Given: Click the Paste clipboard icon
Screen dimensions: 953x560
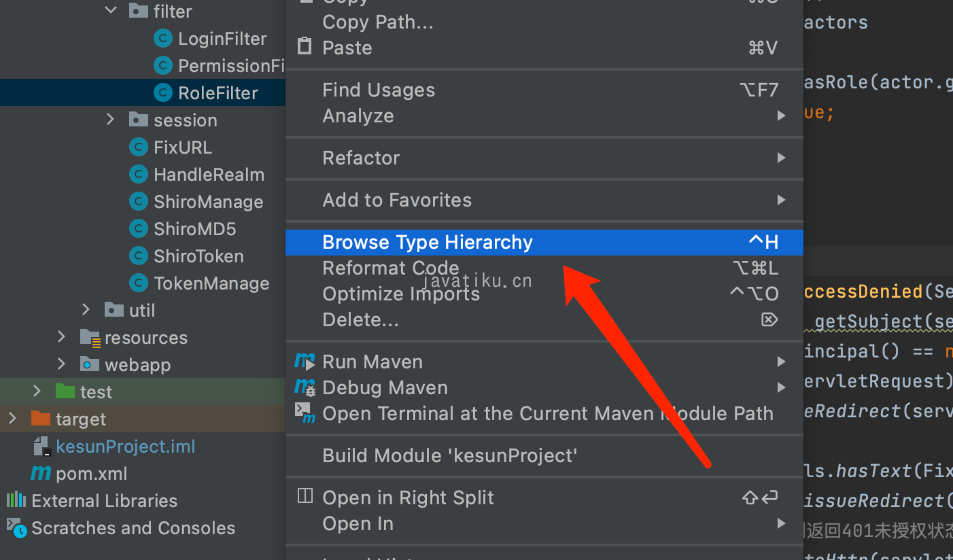Looking at the screenshot, I should click(x=305, y=48).
